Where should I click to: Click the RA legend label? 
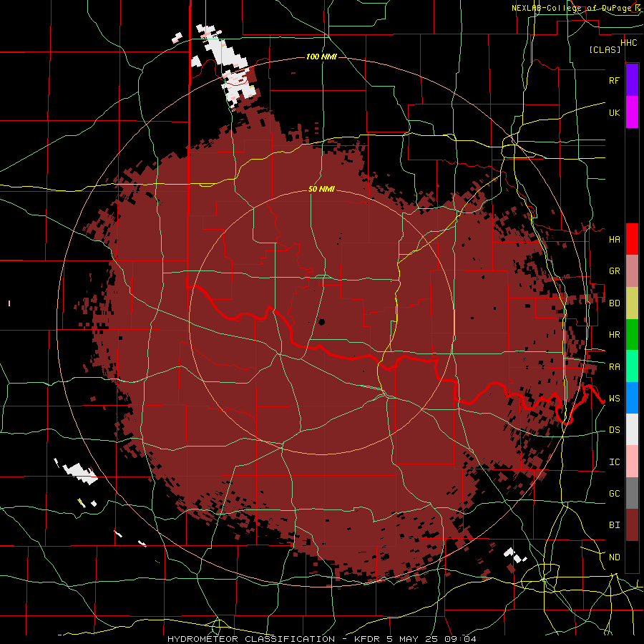click(614, 367)
